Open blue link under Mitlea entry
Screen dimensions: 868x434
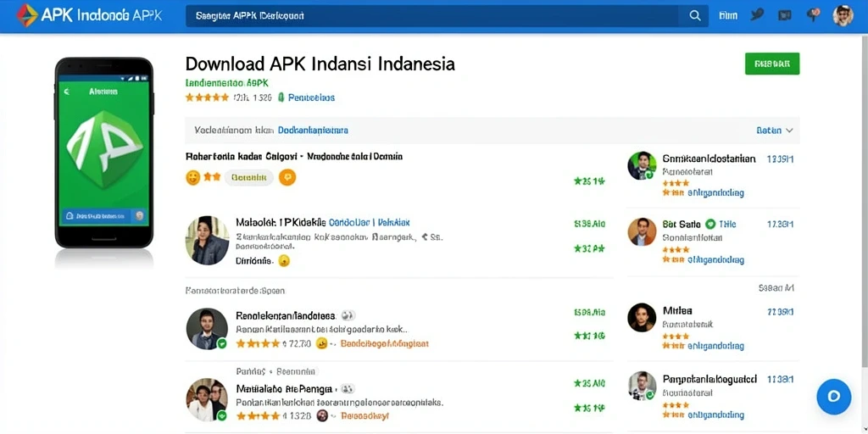pyautogui.click(x=715, y=346)
